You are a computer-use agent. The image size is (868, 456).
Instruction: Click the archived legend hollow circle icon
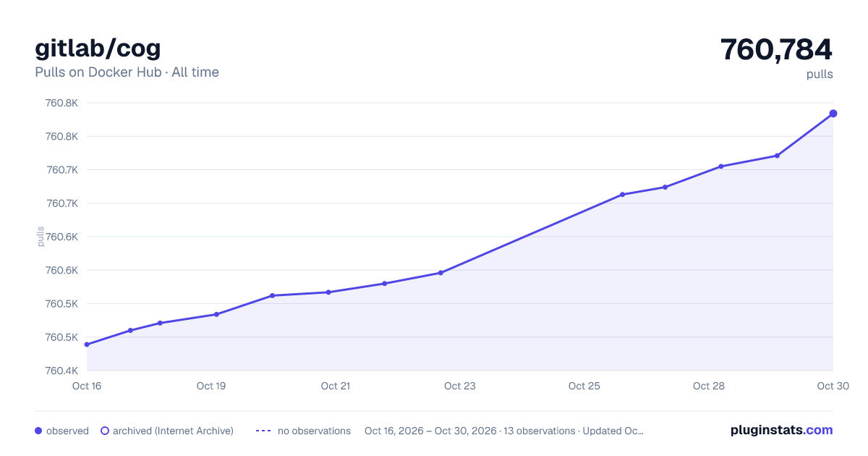pos(105,431)
